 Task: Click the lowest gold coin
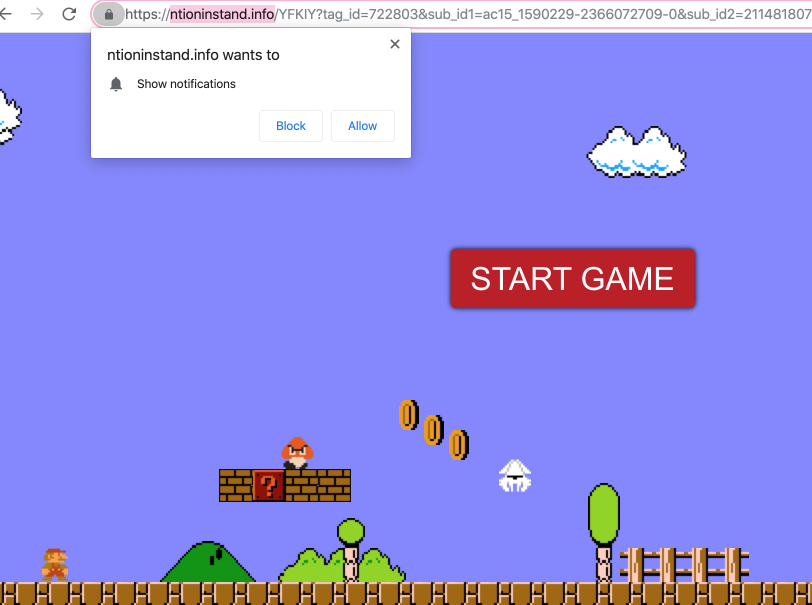click(459, 444)
